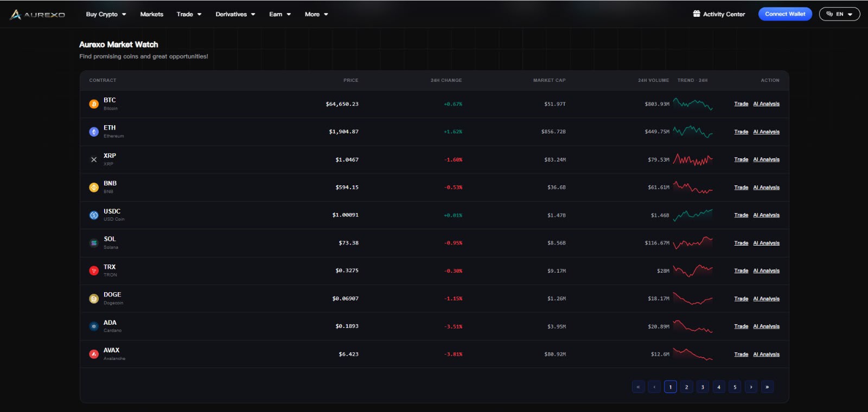Click Trade link for TRX

pos(741,271)
